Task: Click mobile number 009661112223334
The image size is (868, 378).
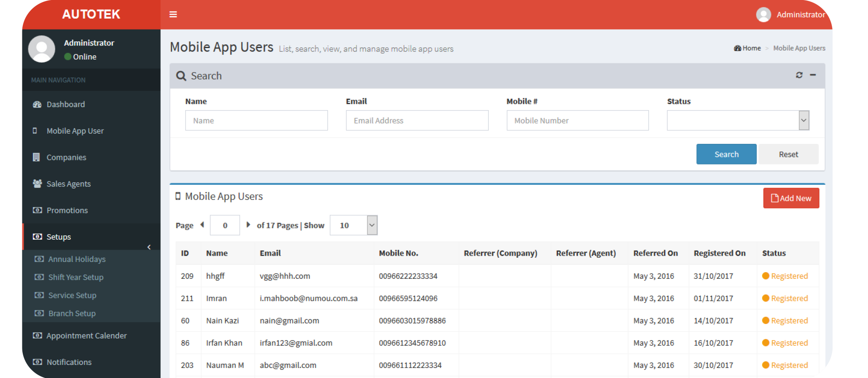Action: 410,365
